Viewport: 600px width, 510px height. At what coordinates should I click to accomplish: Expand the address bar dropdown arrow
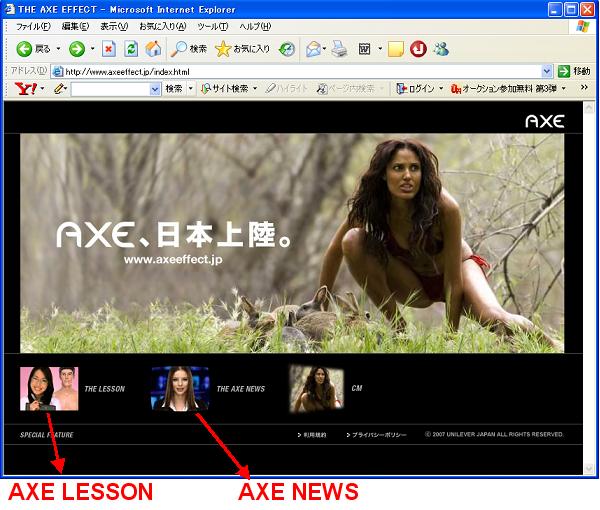click(x=546, y=71)
